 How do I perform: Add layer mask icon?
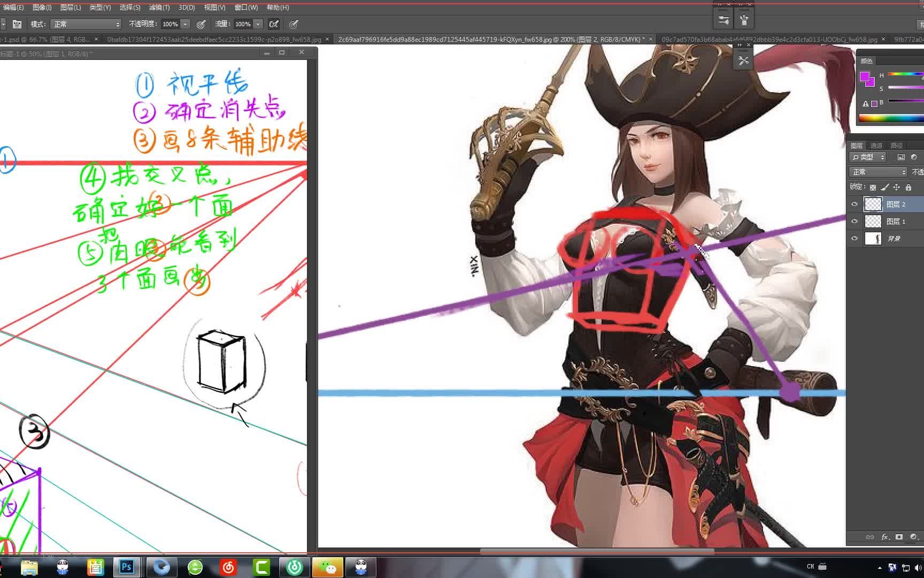[x=899, y=537]
